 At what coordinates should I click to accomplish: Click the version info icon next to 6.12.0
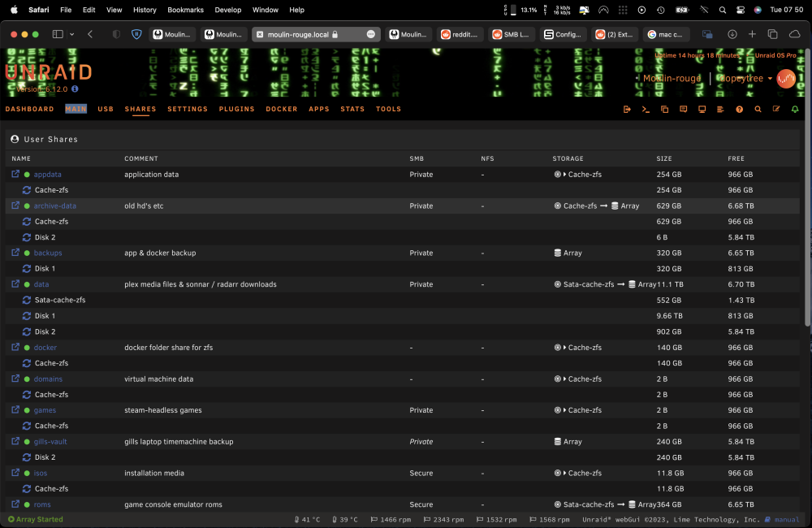click(x=75, y=89)
